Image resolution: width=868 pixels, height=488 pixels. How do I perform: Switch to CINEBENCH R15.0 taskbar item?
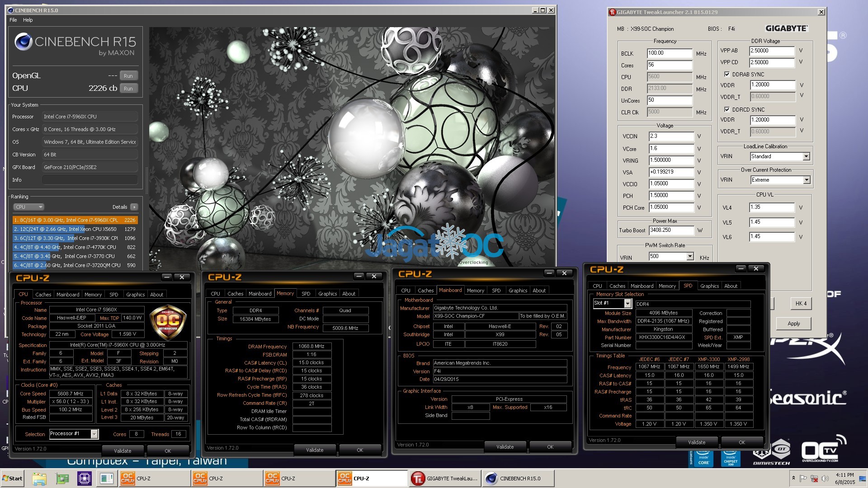pos(518,479)
